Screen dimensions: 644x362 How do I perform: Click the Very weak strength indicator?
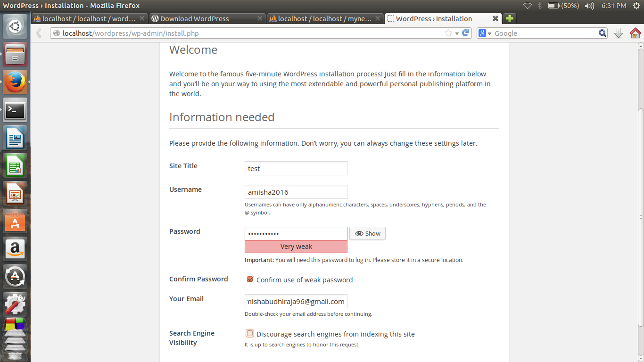296,247
